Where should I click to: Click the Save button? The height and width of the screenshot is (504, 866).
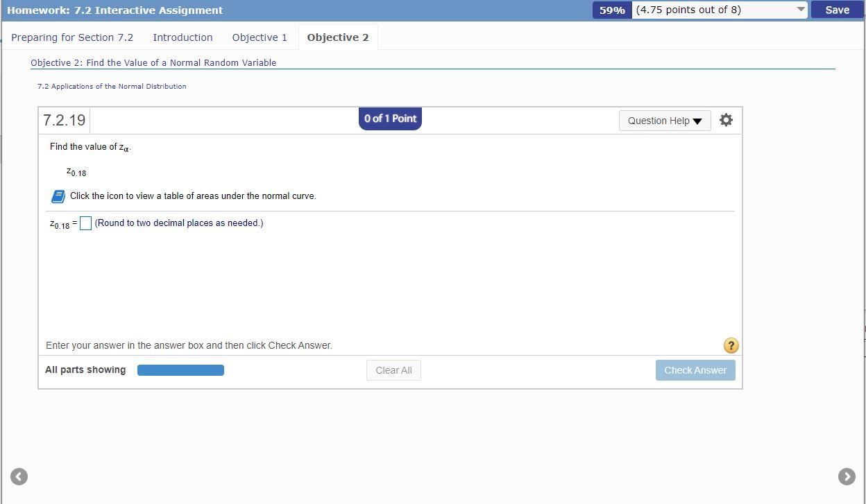837,10
